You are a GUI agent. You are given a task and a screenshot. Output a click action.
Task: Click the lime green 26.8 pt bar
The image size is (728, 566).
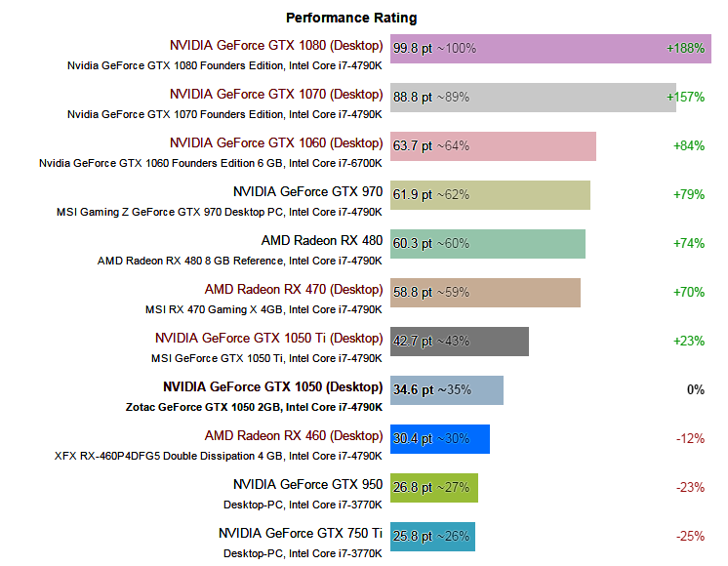(x=434, y=488)
